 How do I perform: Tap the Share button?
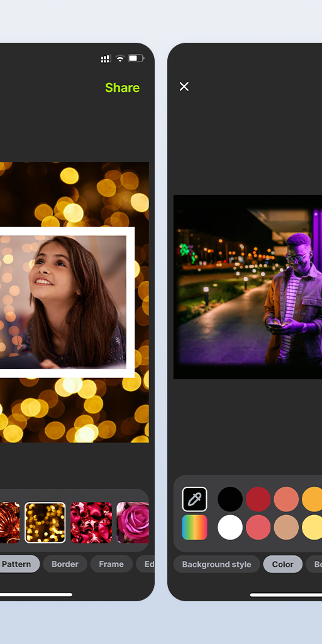pos(123,87)
